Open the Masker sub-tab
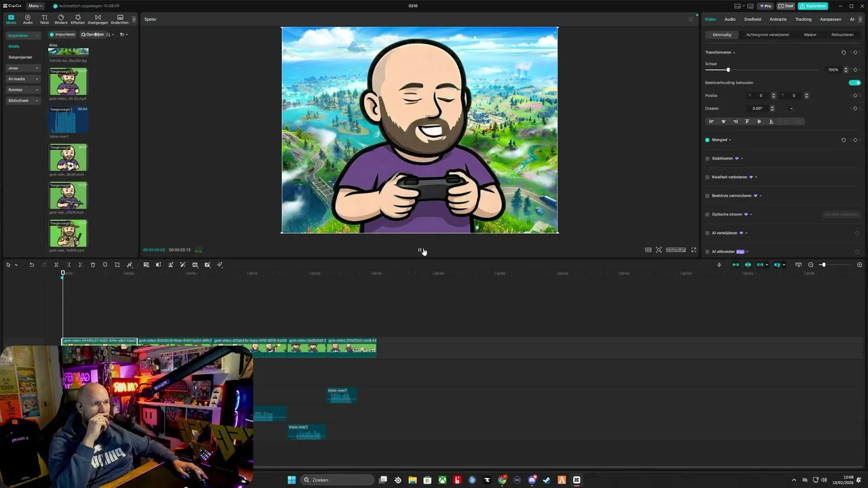The width and height of the screenshot is (868, 488). 810,35
